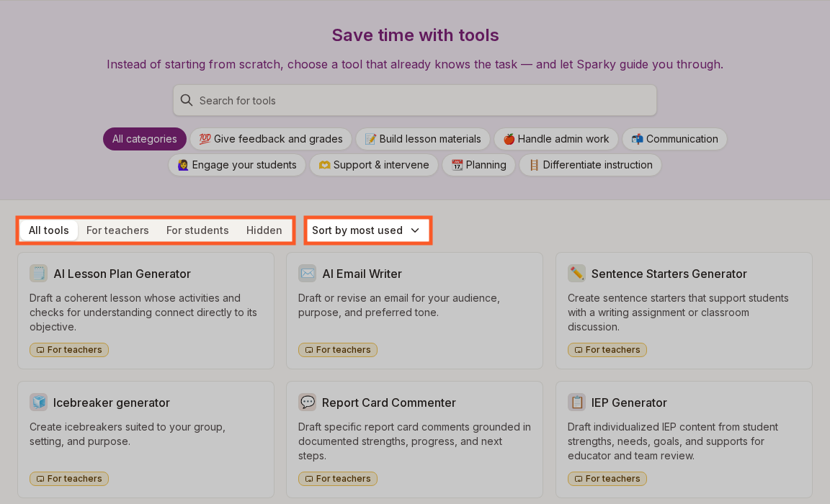Click the teacher icon in the Icebreaker generator tag
This screenshot has height=504, width=830.
coord(40,479)
